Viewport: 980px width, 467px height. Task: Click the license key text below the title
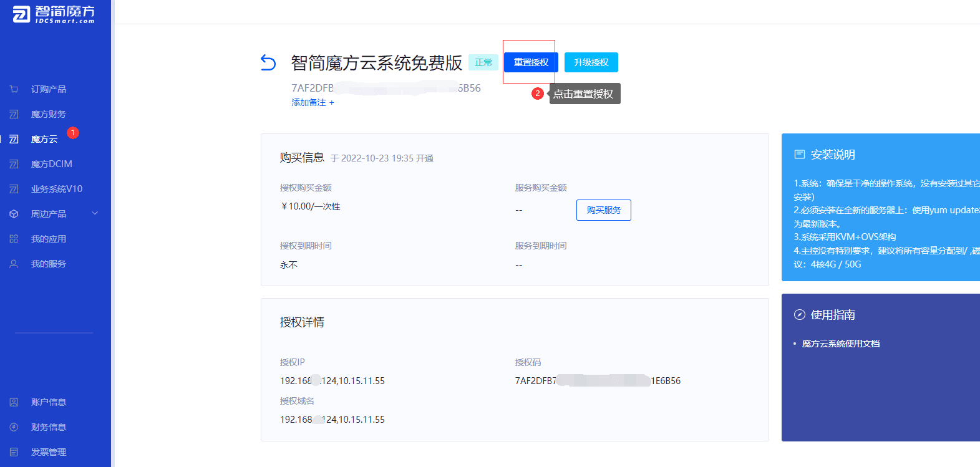[x=386, y=88]
